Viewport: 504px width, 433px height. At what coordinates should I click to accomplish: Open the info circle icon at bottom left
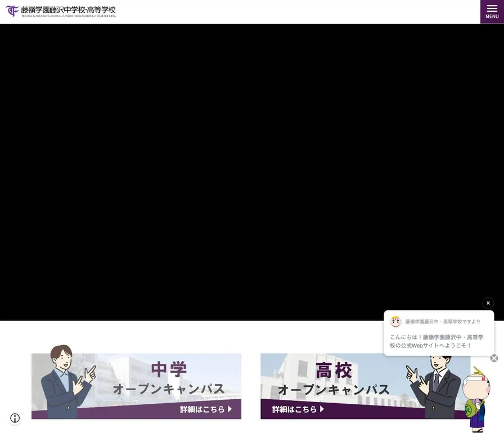tap(15, 418)
